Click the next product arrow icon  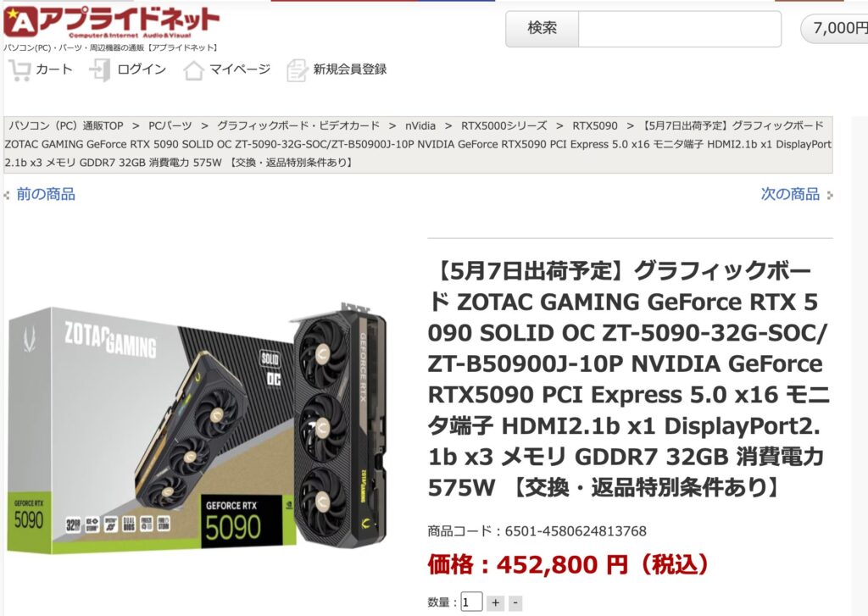(x=829, y=195)
